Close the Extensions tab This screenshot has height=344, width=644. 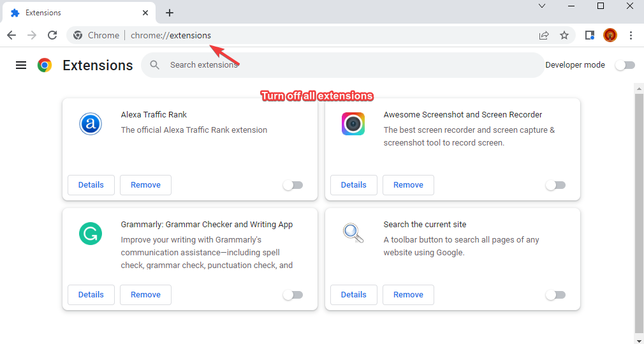(145, 13)
